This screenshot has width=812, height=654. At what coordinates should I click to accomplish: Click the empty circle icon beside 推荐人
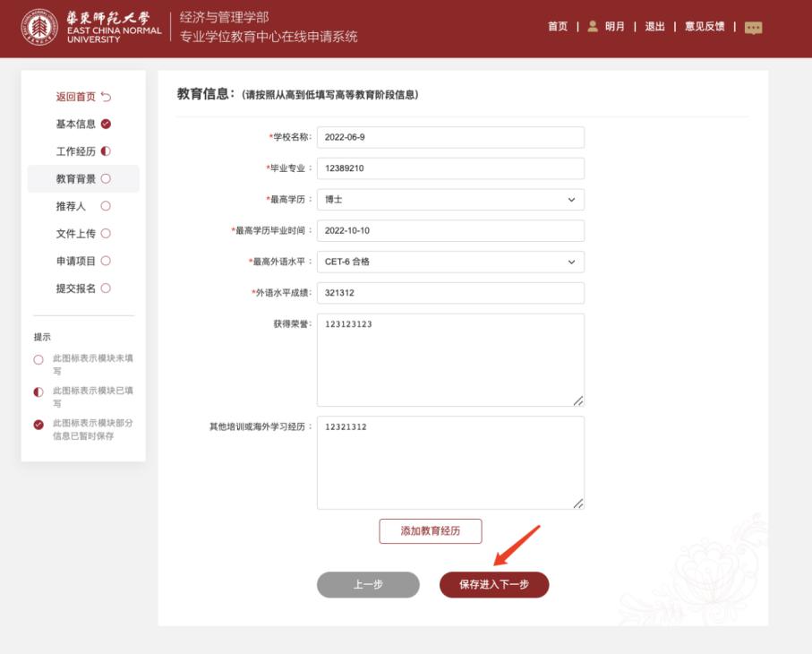(x=107, y=206)
